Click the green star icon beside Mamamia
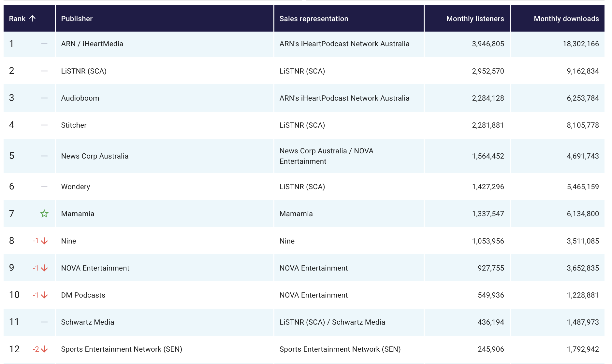 click(x=44, y=214)
